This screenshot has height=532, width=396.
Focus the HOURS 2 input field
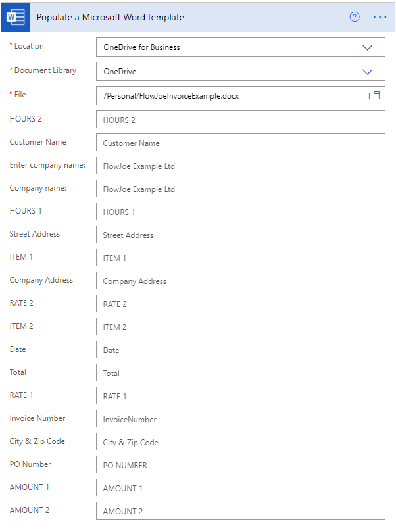pos(240,120)
